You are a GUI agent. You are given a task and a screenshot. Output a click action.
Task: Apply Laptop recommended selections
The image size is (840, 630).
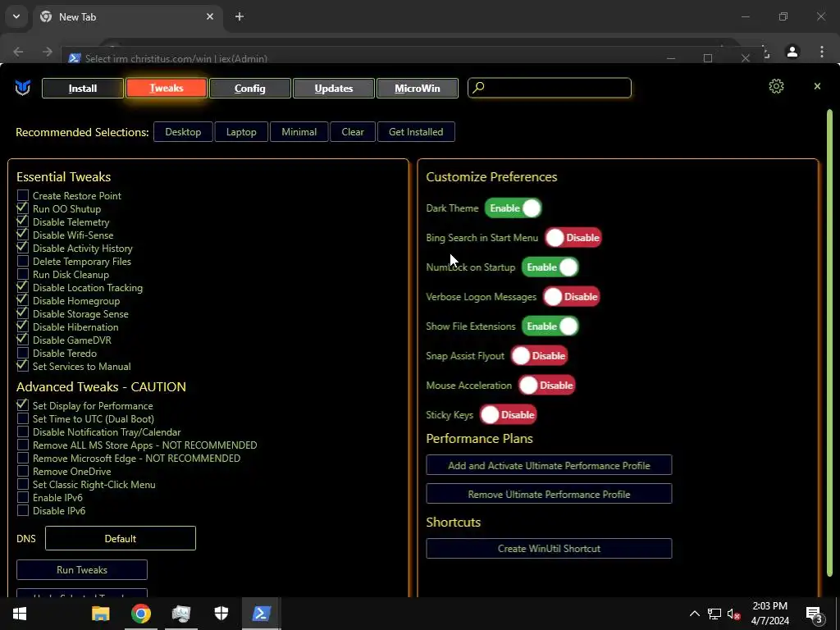241,132
